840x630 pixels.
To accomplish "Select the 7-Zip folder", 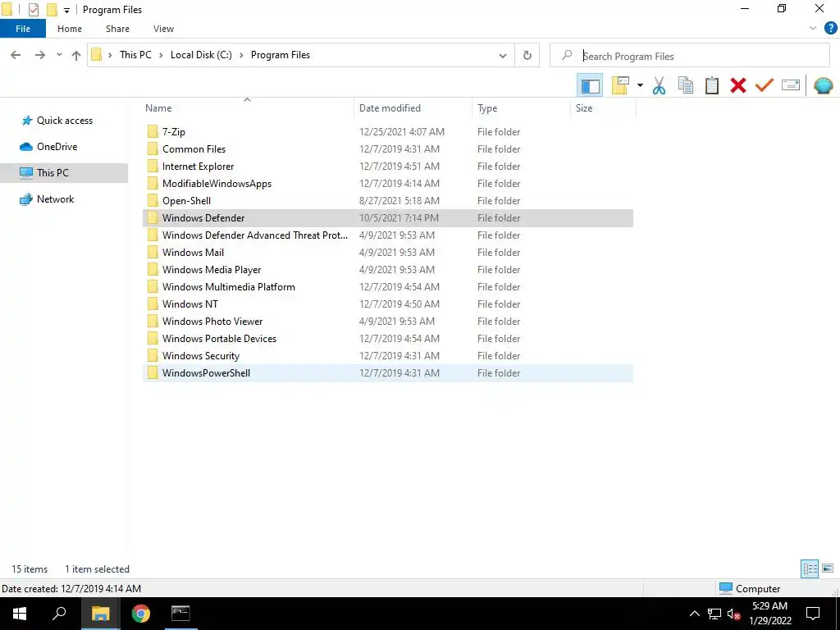I will coord(388,132).
